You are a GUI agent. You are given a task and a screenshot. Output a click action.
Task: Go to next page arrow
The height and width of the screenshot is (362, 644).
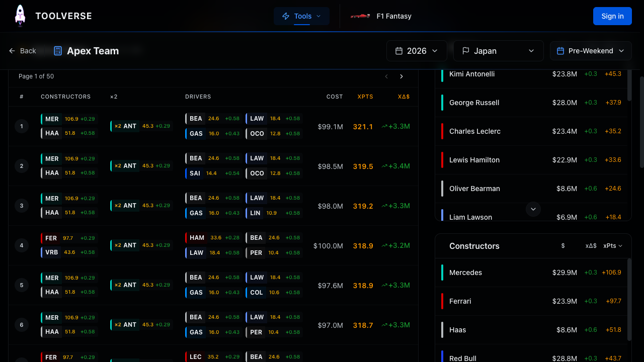[401, 76]
